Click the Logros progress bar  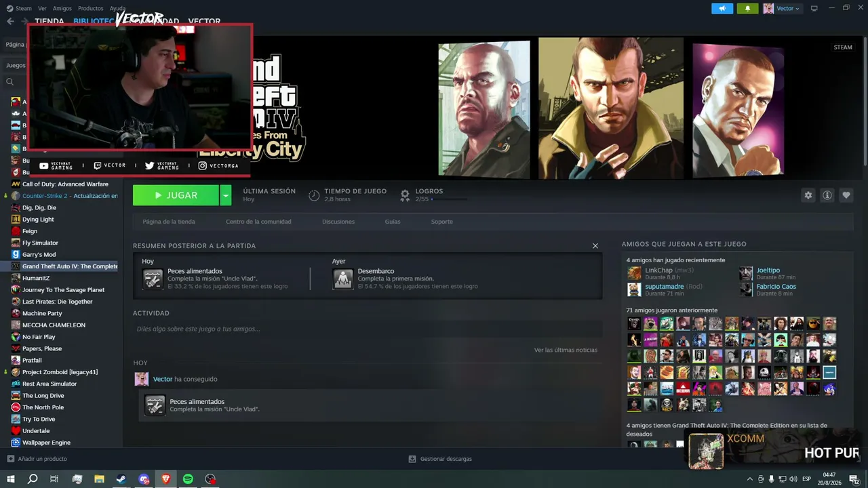pos(449,199)
